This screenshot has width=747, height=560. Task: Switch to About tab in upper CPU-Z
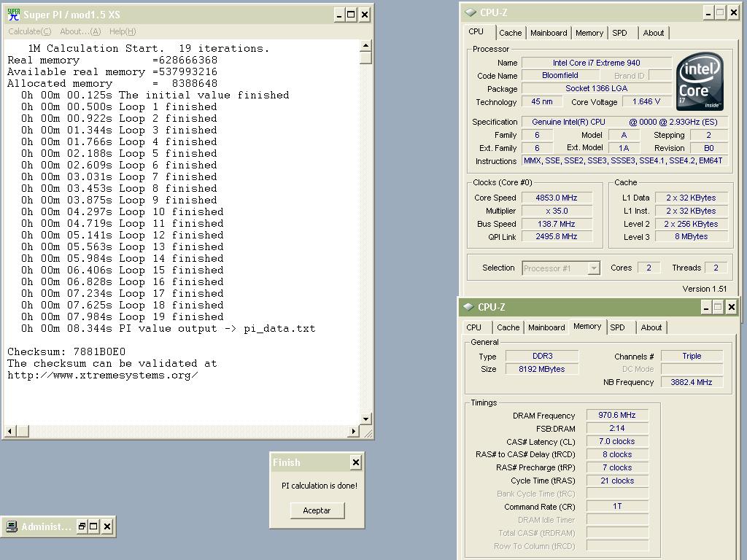click(653, 33)
